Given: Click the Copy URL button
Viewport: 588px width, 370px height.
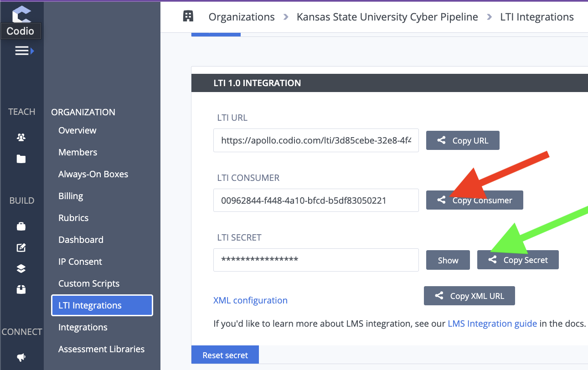Looking at the screenshot, I should 463,140.
